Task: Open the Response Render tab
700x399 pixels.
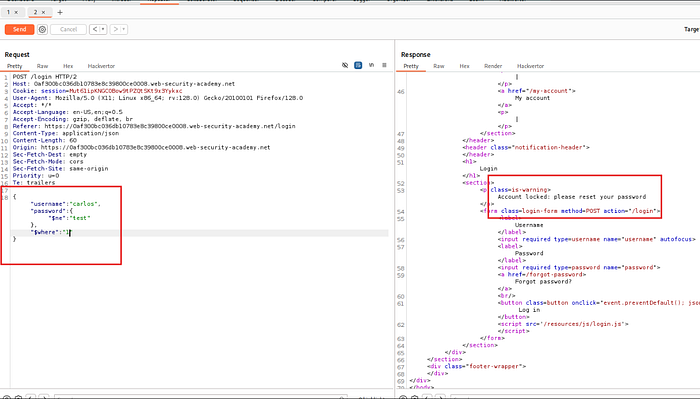Action: 493,66
